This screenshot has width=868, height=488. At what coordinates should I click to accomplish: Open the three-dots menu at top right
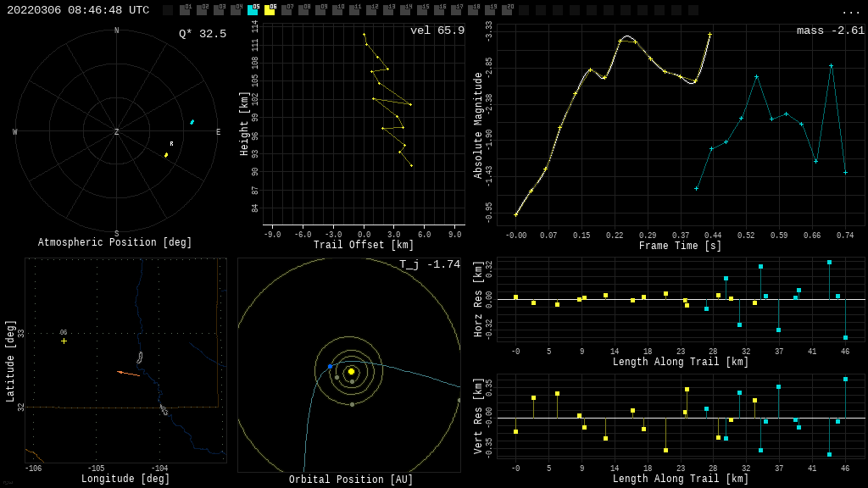point(850,11)
